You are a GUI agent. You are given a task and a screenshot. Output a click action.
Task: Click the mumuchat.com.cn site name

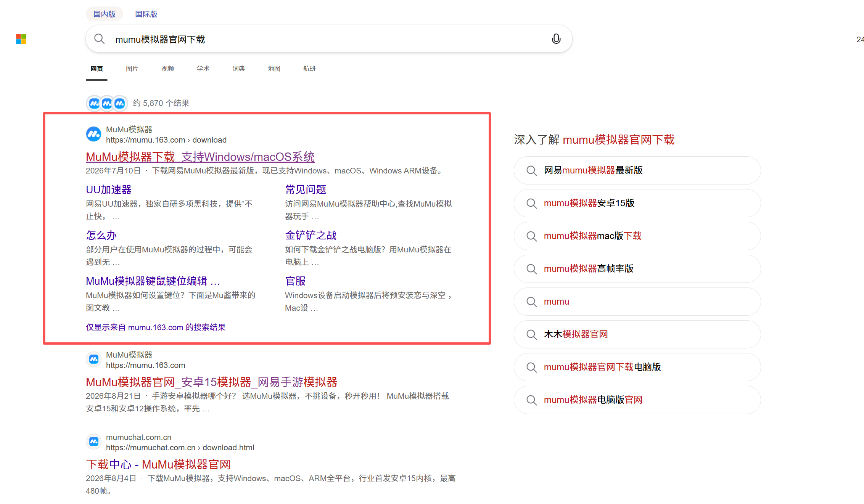pos(138,437)
